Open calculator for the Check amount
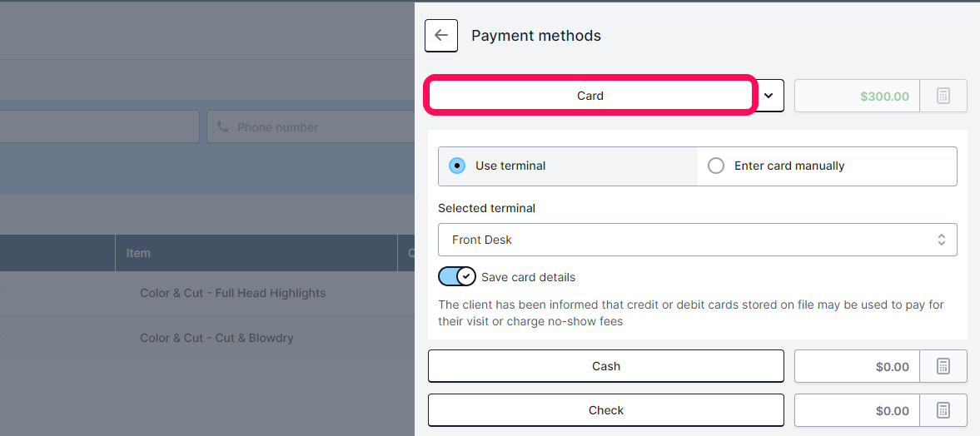The image size is (980, 436). coord(943,410)
